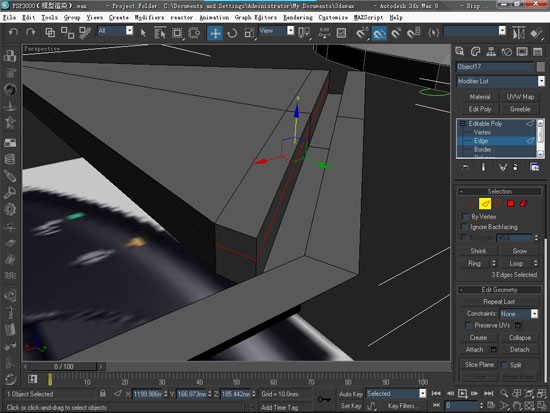Click the Grow selection button
Image resolution: width=550 pixels, height=413 pixels.
[x=519, y=251]
